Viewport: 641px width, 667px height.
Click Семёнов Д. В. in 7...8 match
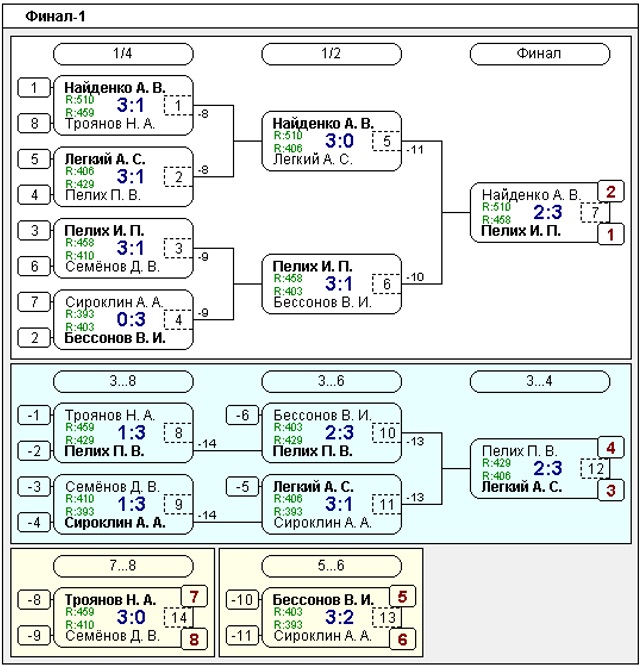[x=113, y=636]
